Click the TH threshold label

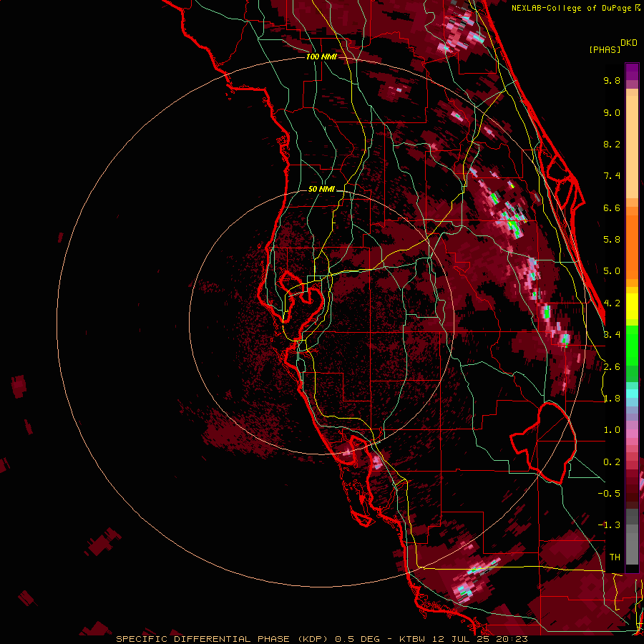coord(615,557)
